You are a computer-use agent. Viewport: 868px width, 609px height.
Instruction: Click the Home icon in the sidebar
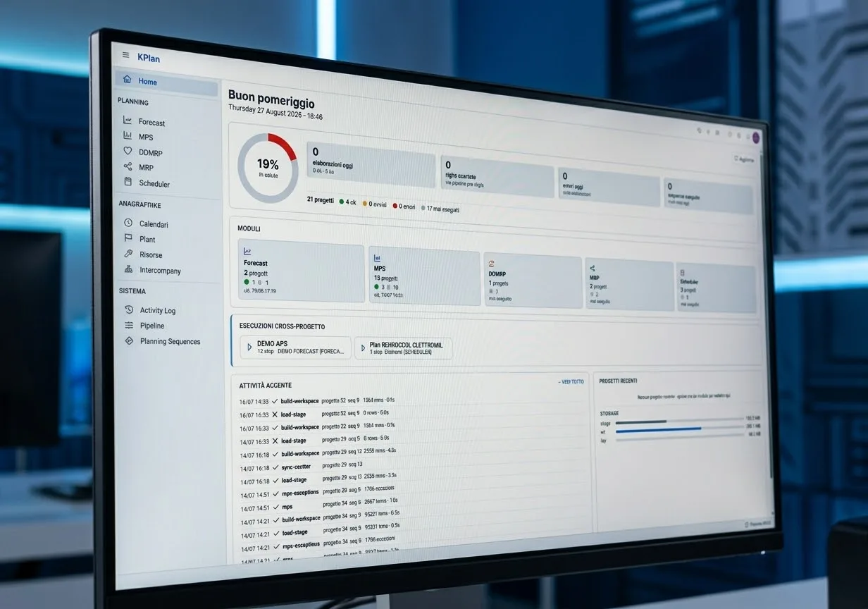(x=127, y=80)
